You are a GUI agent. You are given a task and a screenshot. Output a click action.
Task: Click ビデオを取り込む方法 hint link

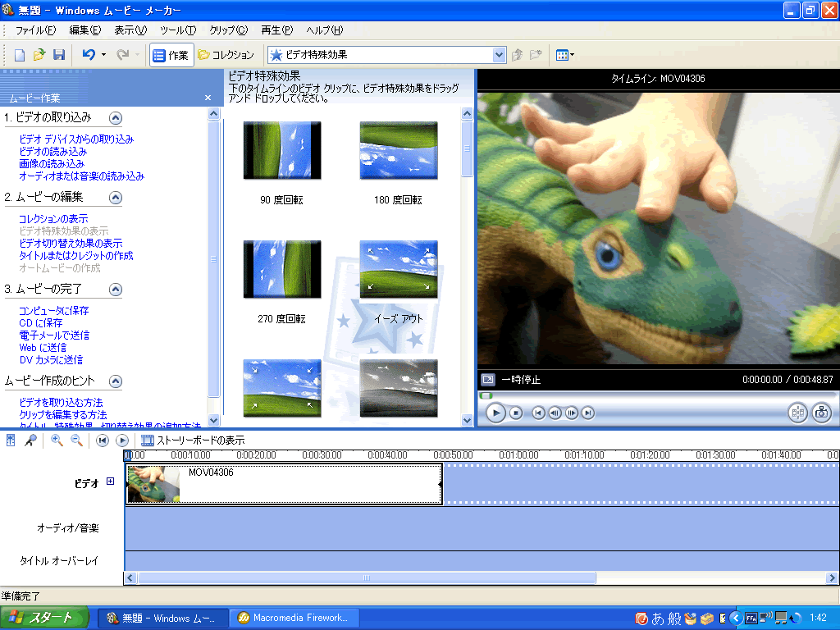pos(61,402)
